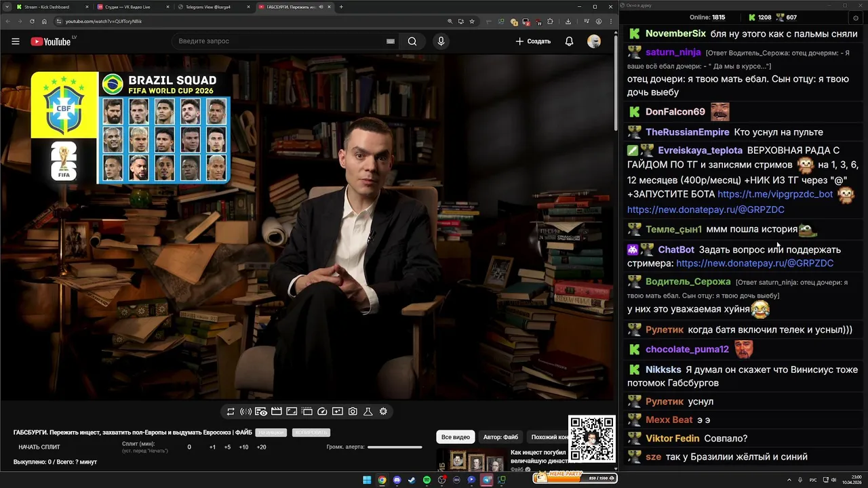Click the Meme Party 850/1500 progress bar

pyautogui.click(x=575, y=477)
